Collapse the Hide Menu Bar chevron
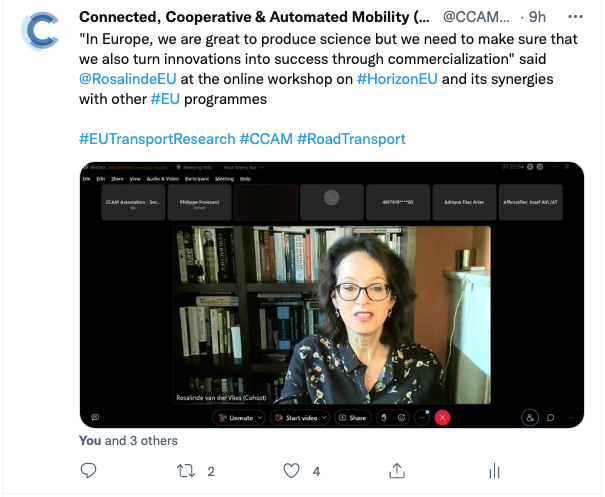Image resolution: width=605 pixels, height=497 pixels. tap(262, 167)
